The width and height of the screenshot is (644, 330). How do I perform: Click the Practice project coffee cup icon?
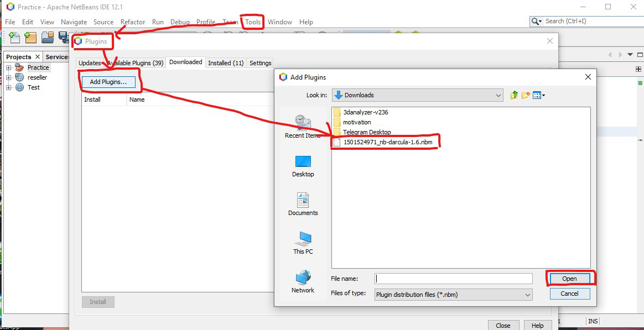[x=19, y=67]
